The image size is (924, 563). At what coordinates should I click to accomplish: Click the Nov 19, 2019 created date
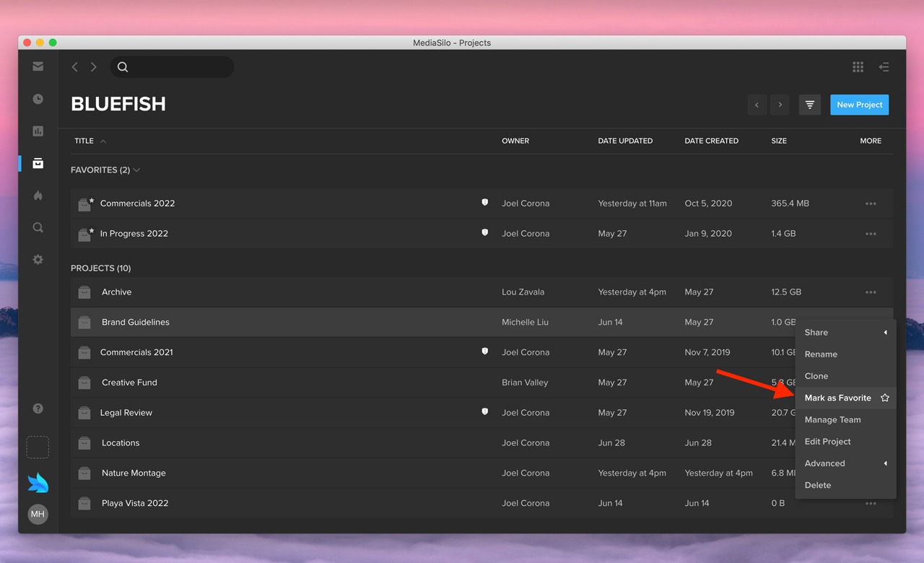tap(710, 413)
